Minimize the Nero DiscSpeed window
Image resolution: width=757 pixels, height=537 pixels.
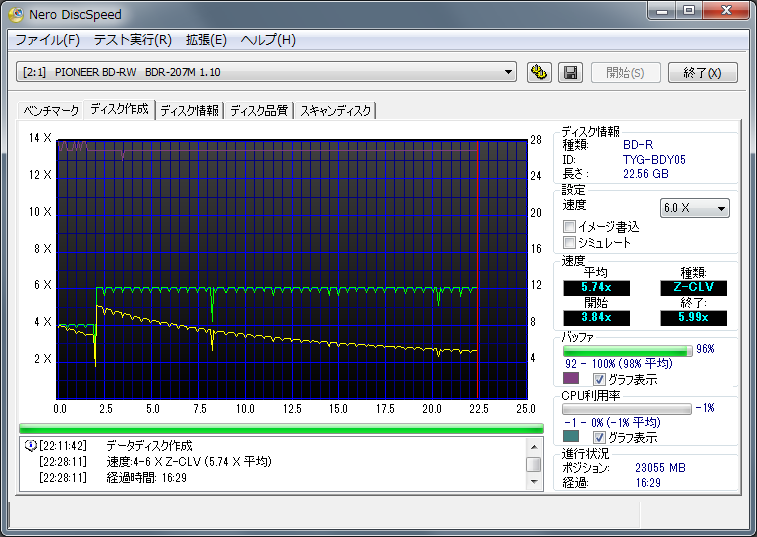(661, 11)
